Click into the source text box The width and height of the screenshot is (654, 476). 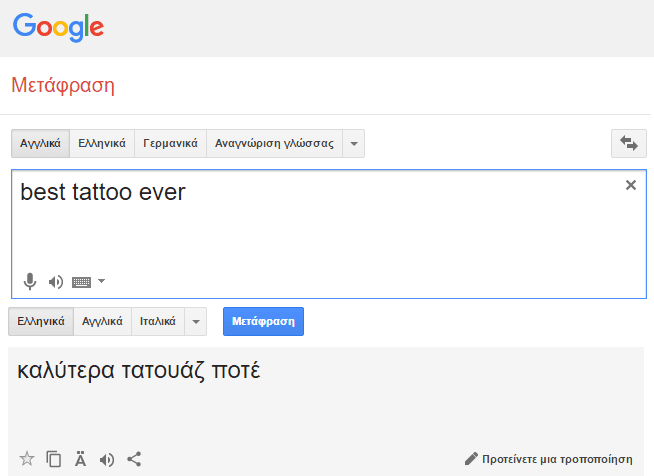(329, 234)
